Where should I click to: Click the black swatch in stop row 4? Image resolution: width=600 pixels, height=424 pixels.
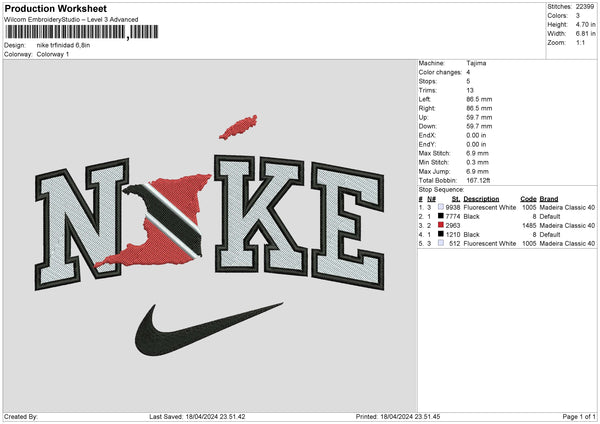[441, 234]
